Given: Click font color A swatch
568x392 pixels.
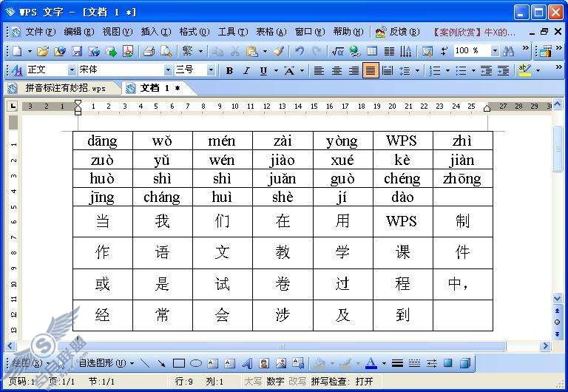Looking at the screenshot, I should click(x=371, y=363).
